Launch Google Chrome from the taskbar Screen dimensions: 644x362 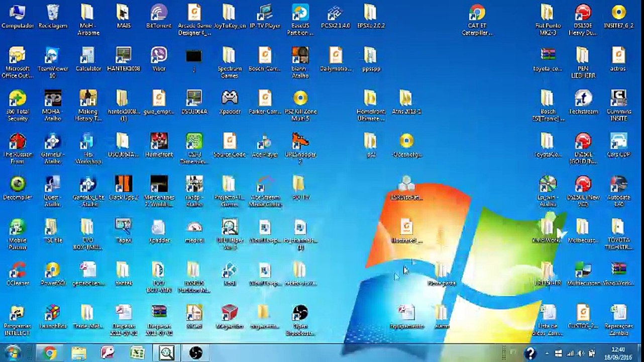pyautogui.click(x=49, y=353)
